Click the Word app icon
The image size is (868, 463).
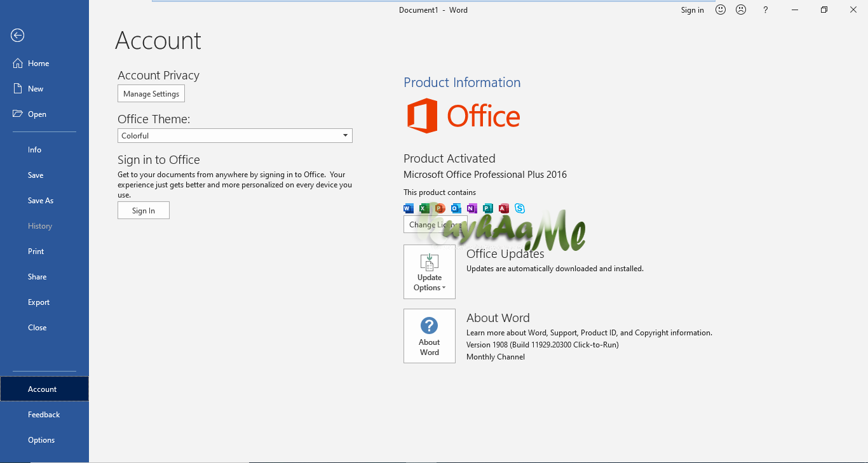pos(409,208)
